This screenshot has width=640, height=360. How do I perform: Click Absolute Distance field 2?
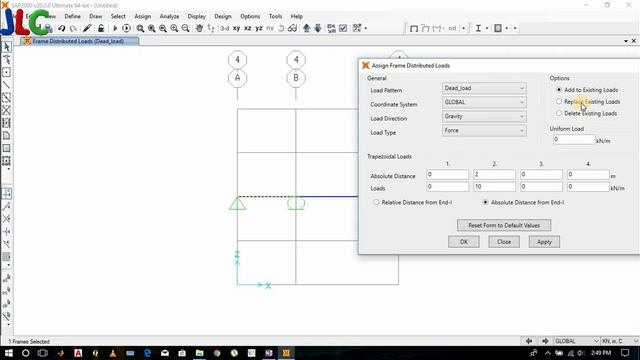(494, 175)
